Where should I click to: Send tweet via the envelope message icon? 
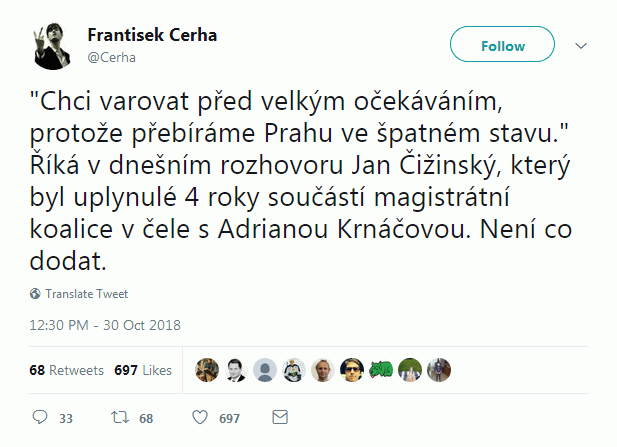pyautogui.click(x=280, y=417)
